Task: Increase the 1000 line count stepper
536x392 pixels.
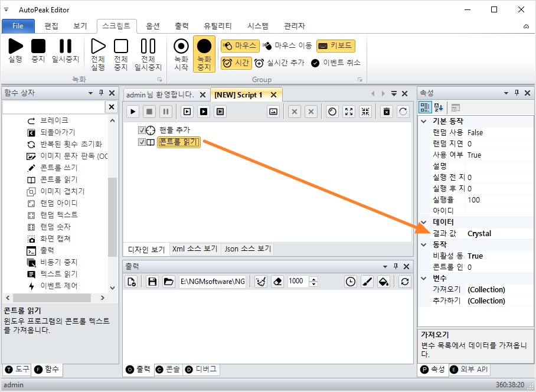Action: 313,279
